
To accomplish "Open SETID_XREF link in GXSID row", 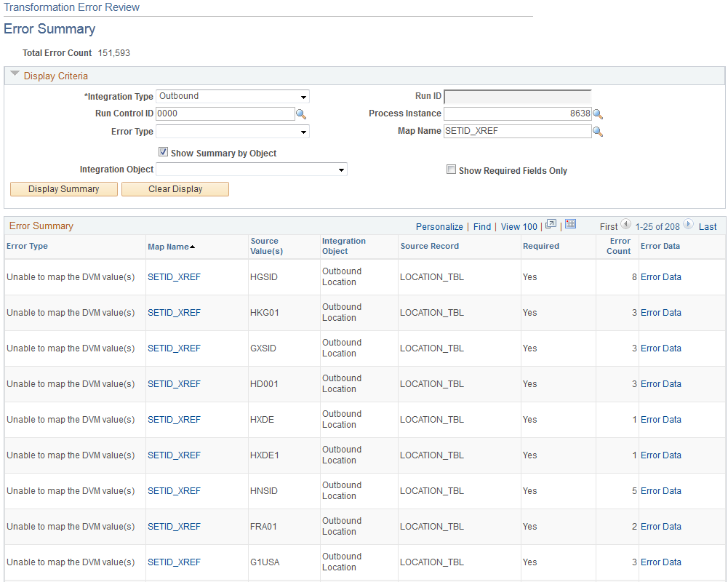I will (174, 348).
